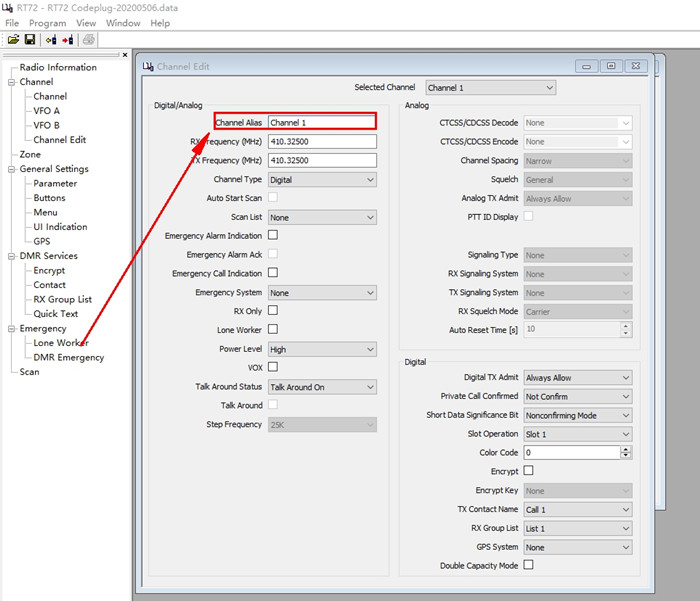
Task: Collapse the Emergency tree node
Action: [11, 329]
